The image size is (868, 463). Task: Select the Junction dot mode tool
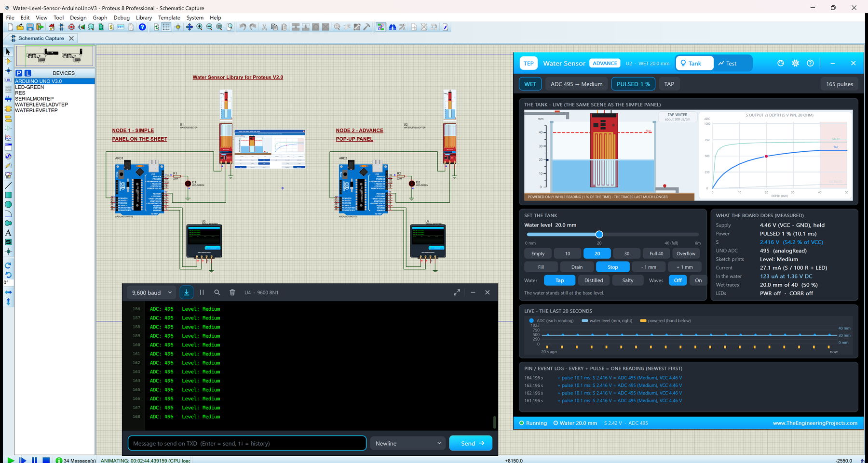tap(8, 71)
